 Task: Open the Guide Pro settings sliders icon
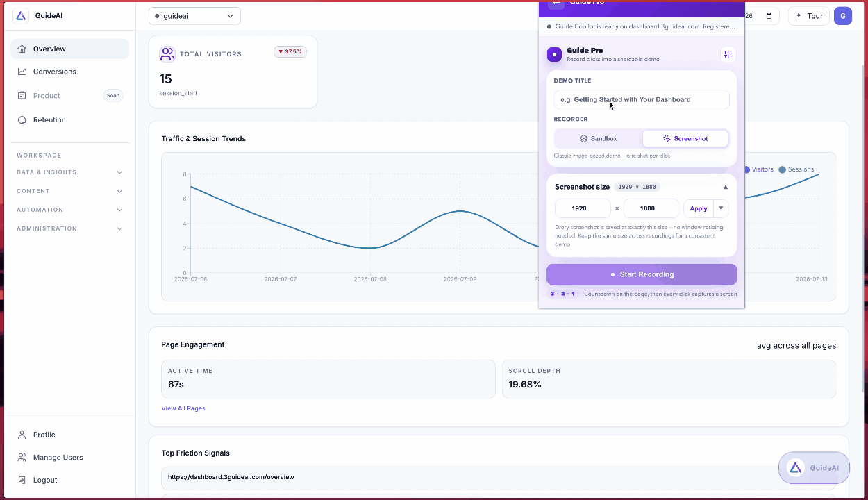(x=728, y=55)
